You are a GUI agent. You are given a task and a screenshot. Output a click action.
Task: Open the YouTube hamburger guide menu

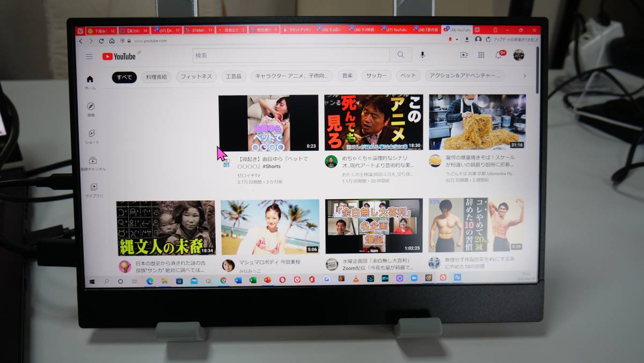(x=89, y=56)
